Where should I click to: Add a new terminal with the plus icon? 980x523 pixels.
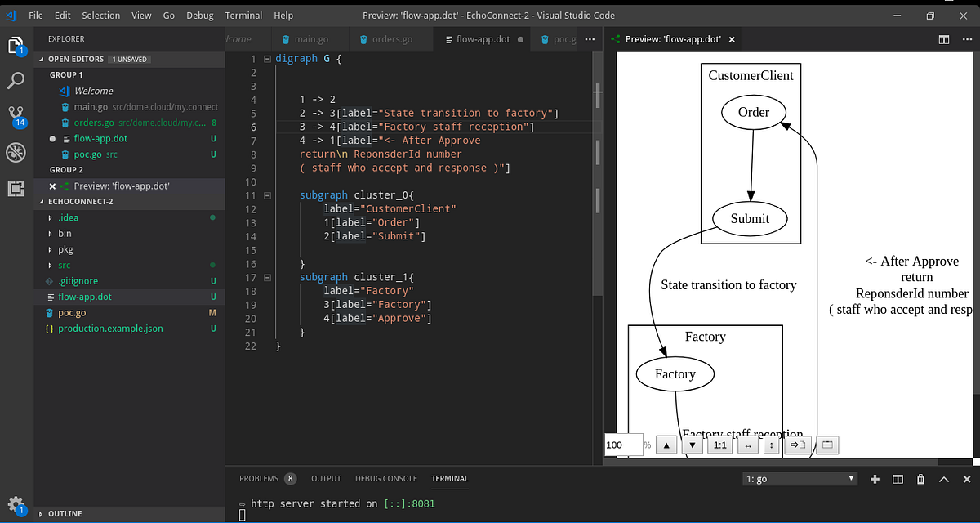[x=875, y=479]
